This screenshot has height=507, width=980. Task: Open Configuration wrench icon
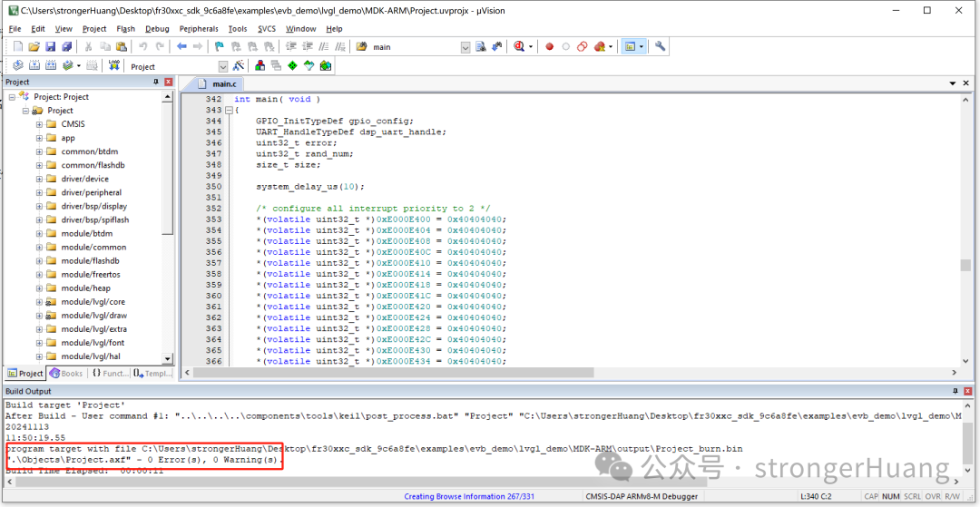coord(660,47)
